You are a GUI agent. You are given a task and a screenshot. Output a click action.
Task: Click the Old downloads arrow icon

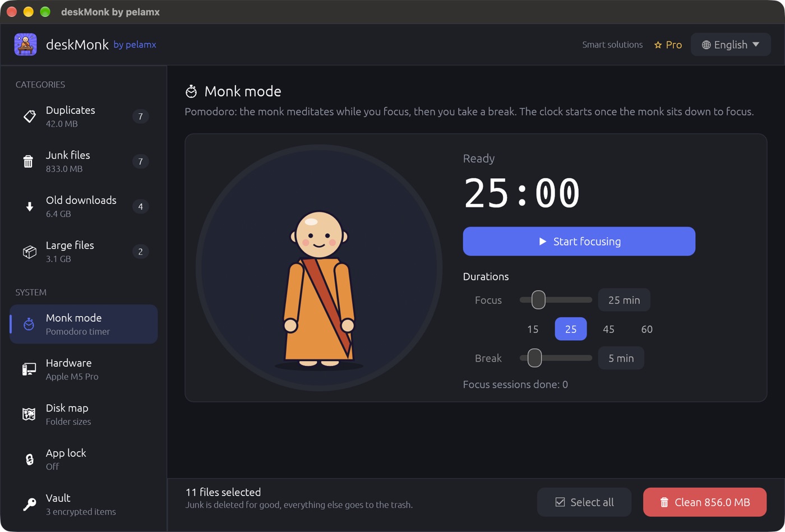pyautogui.click(x=30, y=207)
